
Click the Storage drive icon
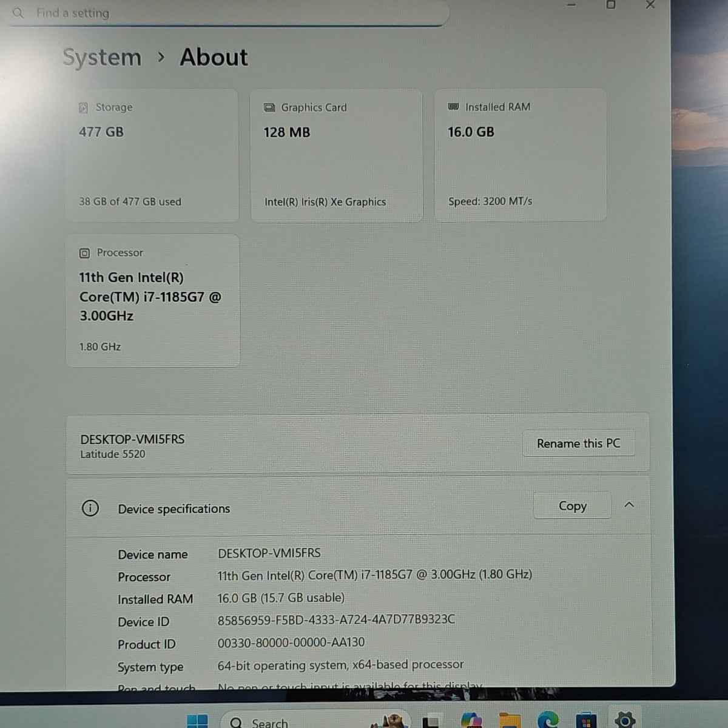coord(84,107)
